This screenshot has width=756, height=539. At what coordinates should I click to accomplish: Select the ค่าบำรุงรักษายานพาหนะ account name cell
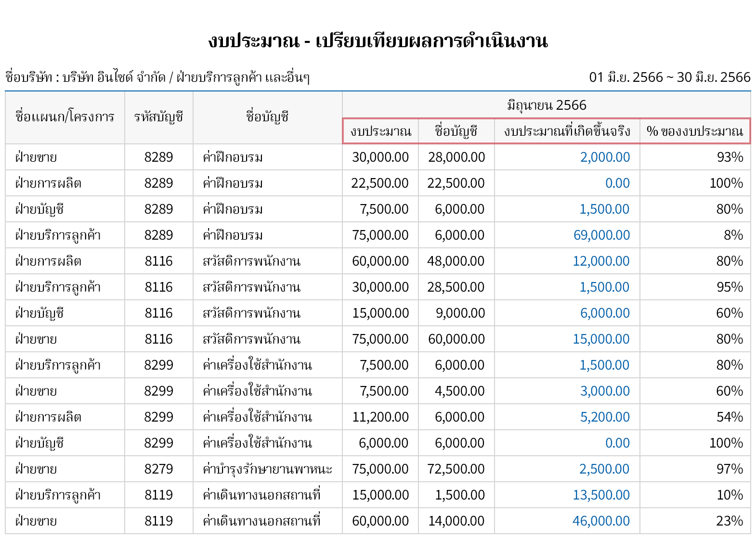(267, 469)
